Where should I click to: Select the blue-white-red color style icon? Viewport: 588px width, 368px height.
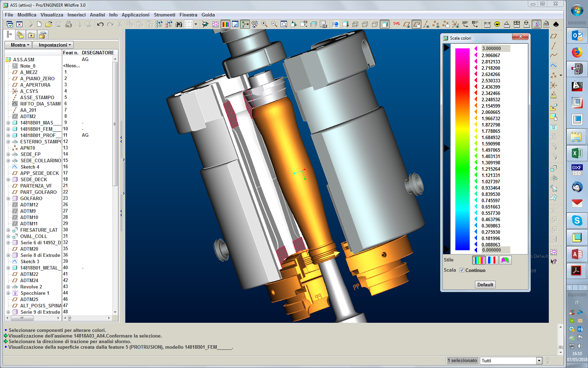click(x=492, y=260)
